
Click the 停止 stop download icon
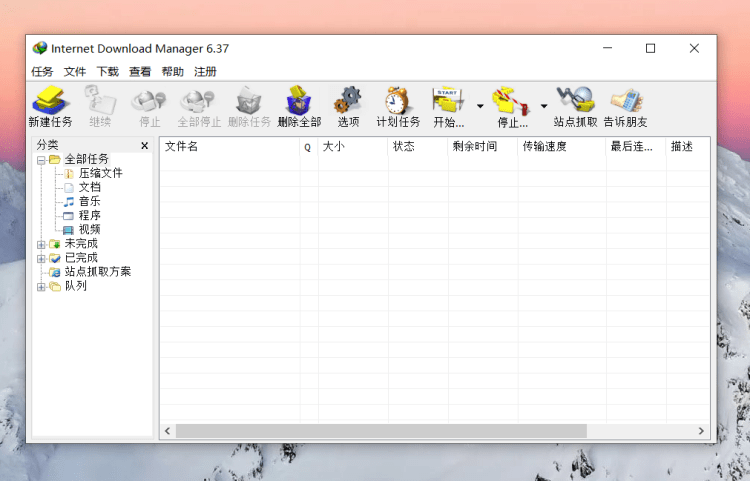click(x=149, y=101)
